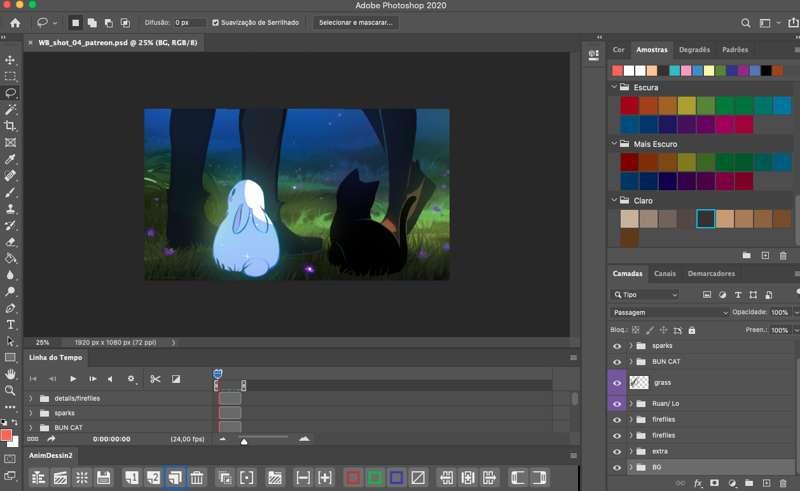Switch to the Cor tab
This screenshot has width=800, height=491.
click(x=618, y=50)
